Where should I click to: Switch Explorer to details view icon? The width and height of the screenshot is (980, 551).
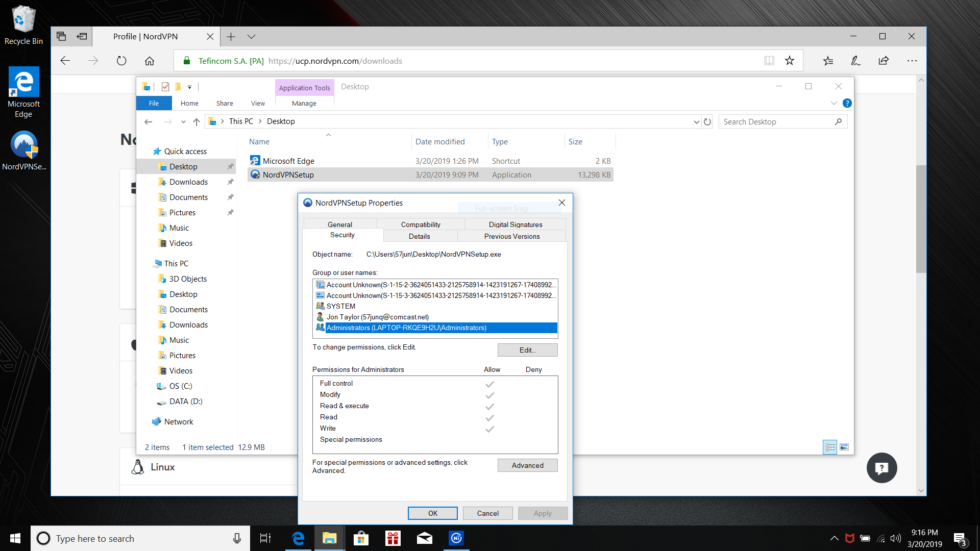pyautogui.click(x=830, y=447)
